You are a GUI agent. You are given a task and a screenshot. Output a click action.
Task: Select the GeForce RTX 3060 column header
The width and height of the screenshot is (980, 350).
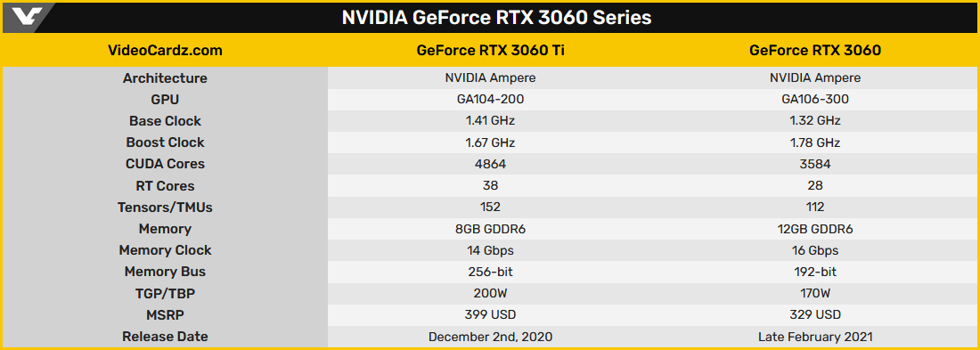pyautogui.click(x=815, y=51)
